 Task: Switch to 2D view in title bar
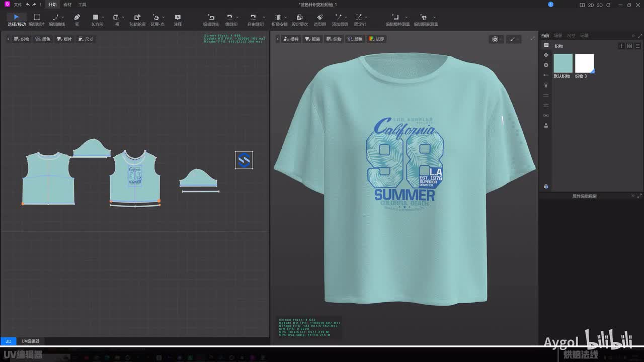[591, 5]
